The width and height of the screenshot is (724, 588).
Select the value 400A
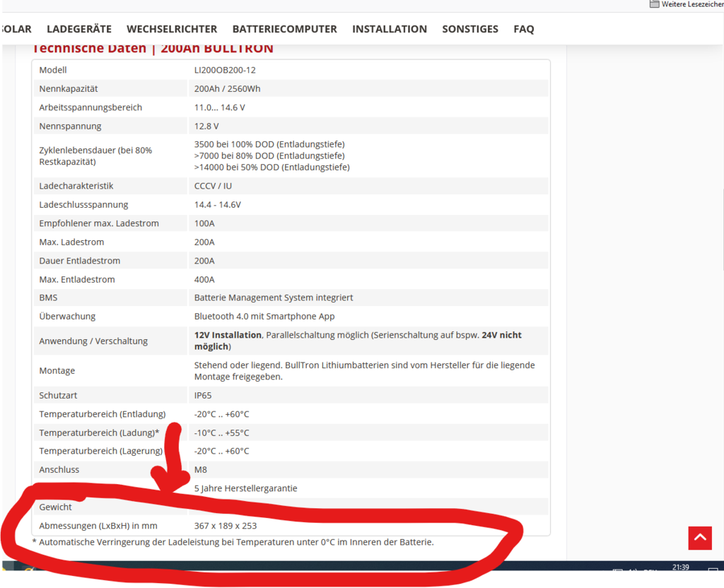(x=204, y=279)
